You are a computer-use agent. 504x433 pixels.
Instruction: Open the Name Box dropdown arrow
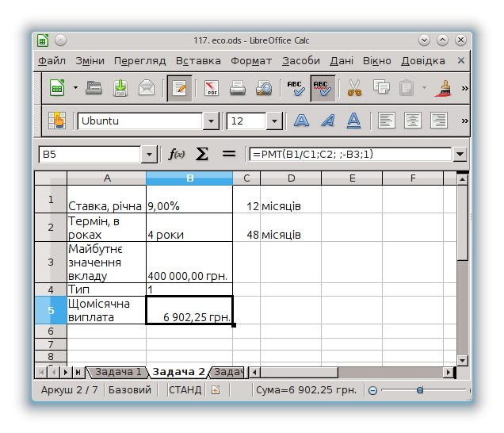point(149,155)
